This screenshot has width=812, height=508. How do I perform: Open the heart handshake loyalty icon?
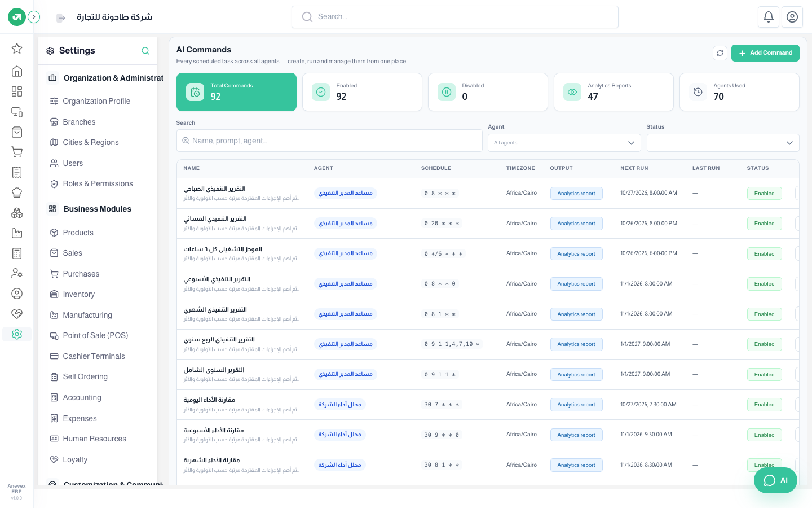click(x=17, y=314)
